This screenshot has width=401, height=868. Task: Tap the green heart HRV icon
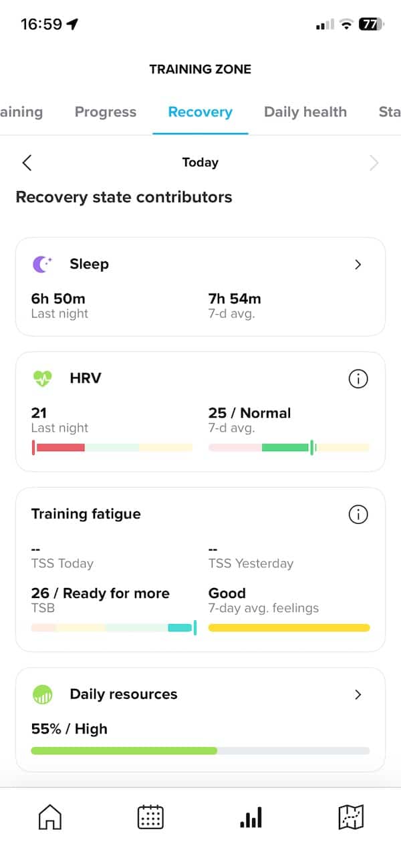click(x=42, y=379)
